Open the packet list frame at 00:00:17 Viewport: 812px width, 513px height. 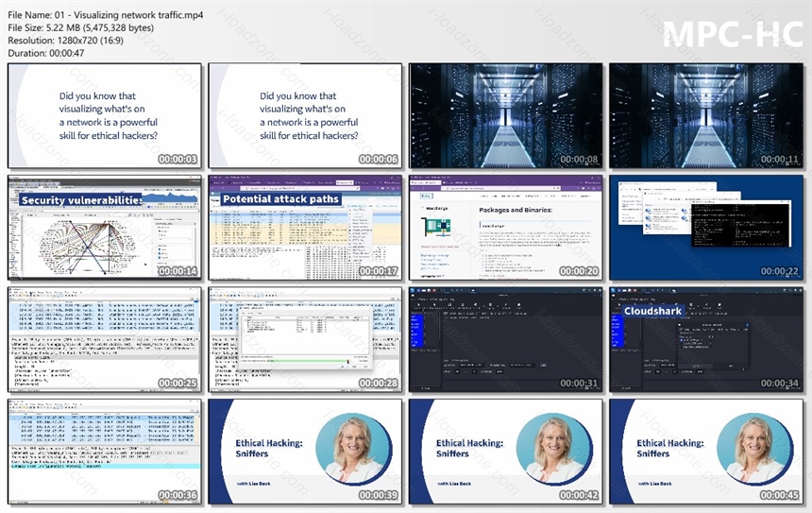pos(305,228)
